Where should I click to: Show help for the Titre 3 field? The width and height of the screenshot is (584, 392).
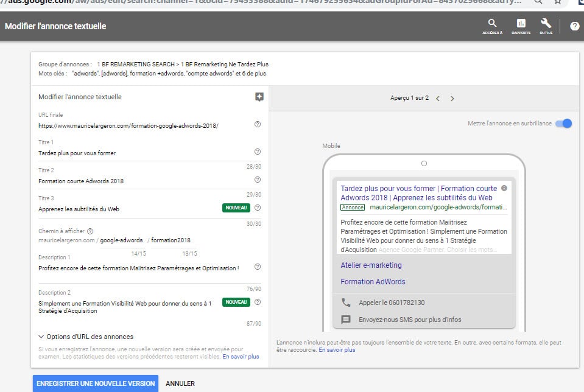coord(258,208)
